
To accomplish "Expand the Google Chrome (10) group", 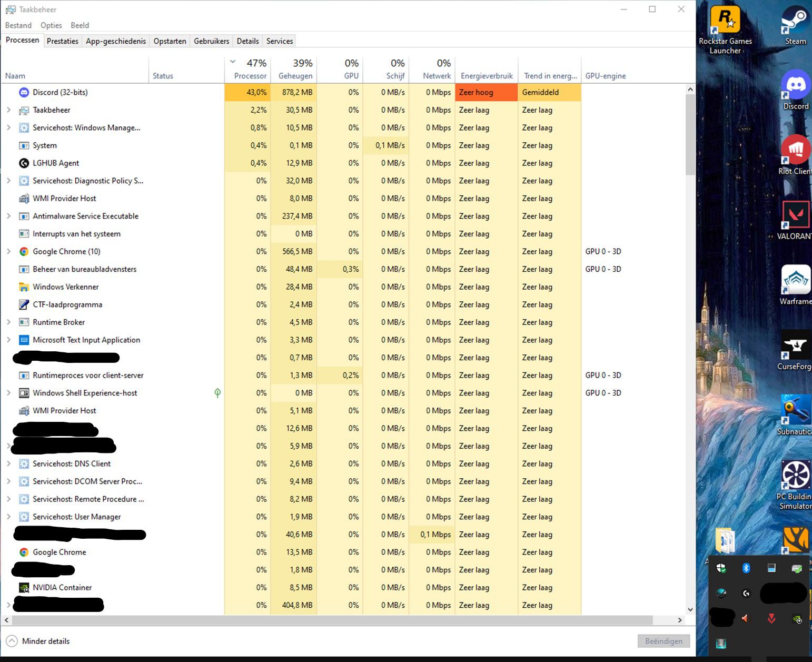I will point(8,252).
